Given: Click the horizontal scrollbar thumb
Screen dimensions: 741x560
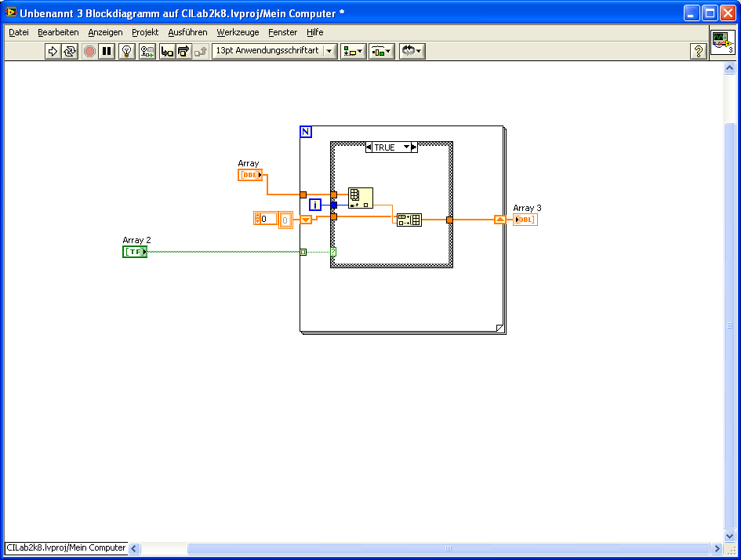Looking at the screenshot, I should [449, 548].
